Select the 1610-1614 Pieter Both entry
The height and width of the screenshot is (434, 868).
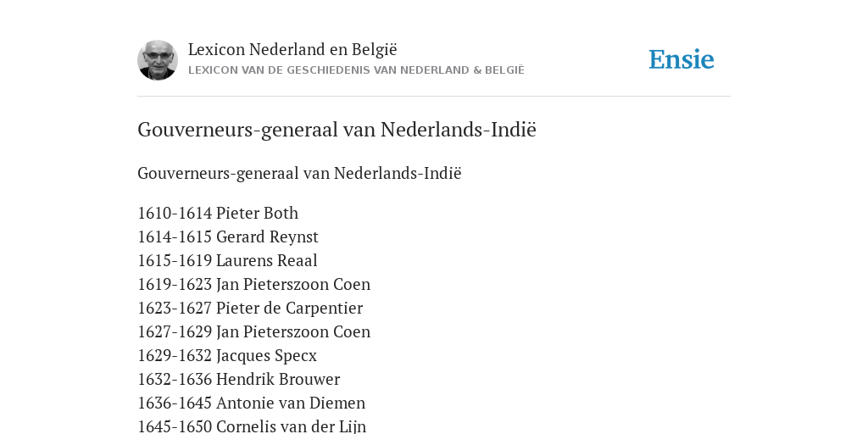click(x=218, y=213)
